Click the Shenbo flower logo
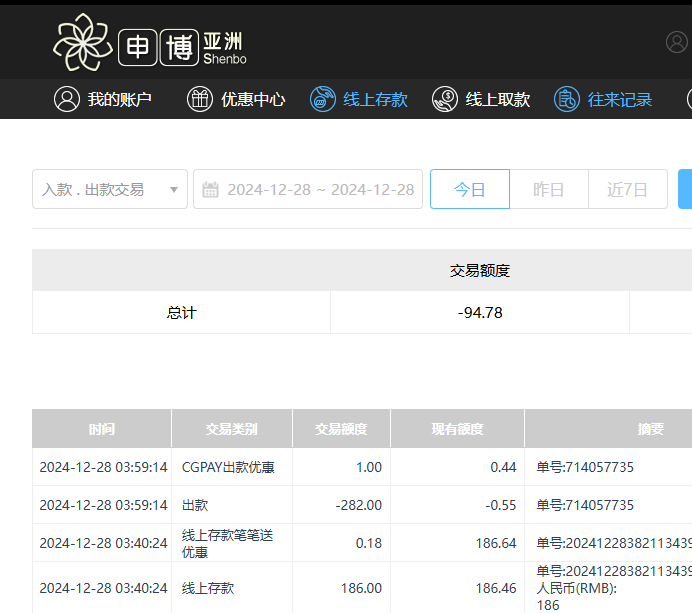This screenshot has height=613, width=692. pyautogui.click(x=83, y=43)
